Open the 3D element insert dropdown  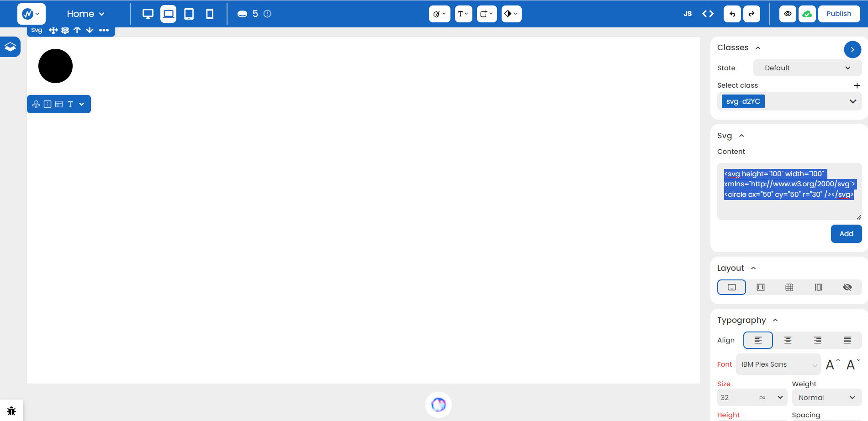pos(439,14)
